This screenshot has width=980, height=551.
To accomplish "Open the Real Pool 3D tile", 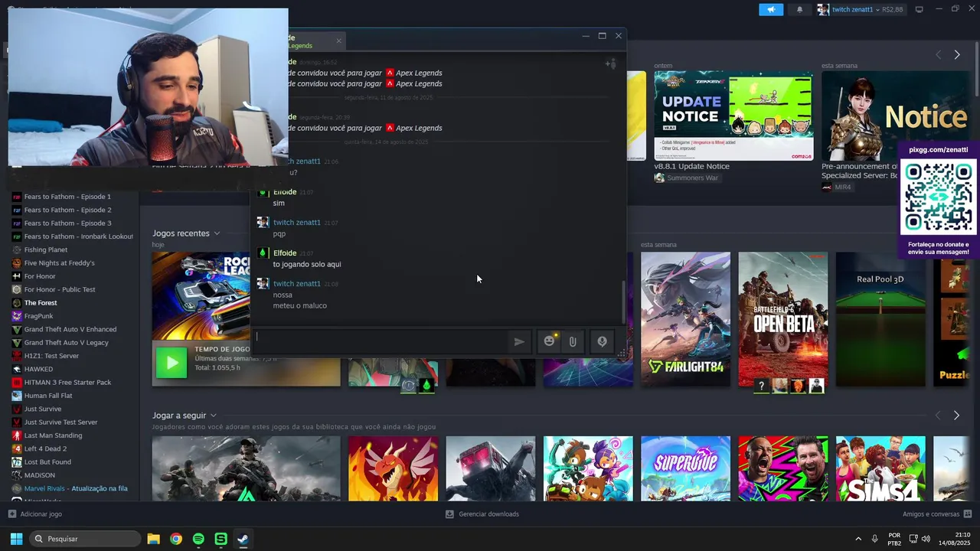I will [x=880, y=319].
